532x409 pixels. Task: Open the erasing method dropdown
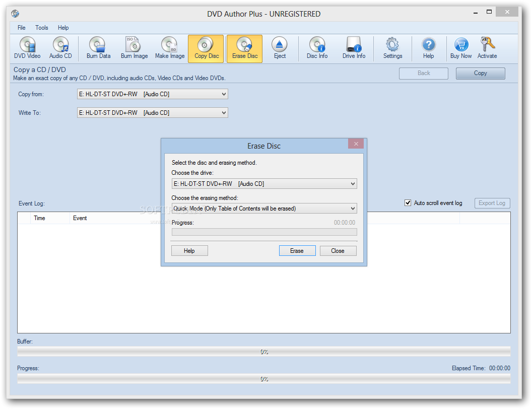[264, 208]
